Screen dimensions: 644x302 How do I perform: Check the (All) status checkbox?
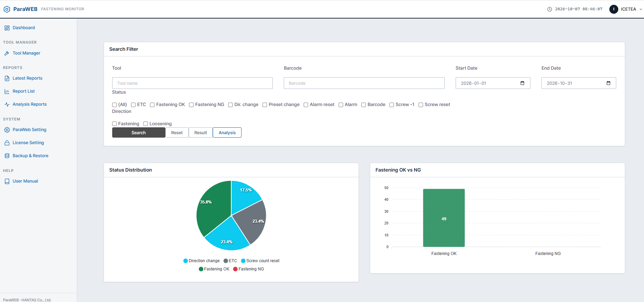(x=115, y=105)
